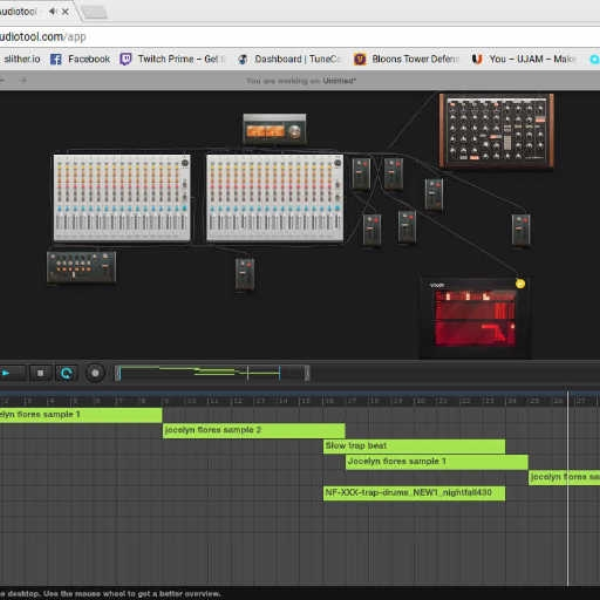The width and height of the screenshot is (600, 600).
Task: Toggle the loop button in transport bar
Action: point(66,373)
